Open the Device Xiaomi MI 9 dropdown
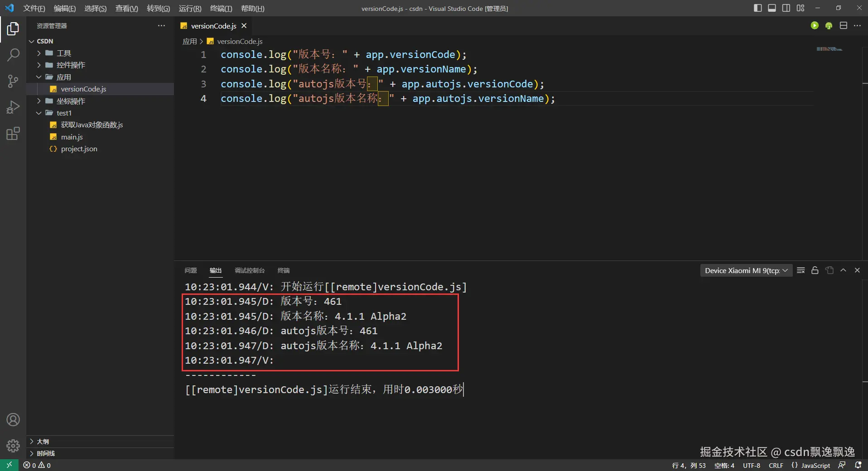 coord(746,270)
